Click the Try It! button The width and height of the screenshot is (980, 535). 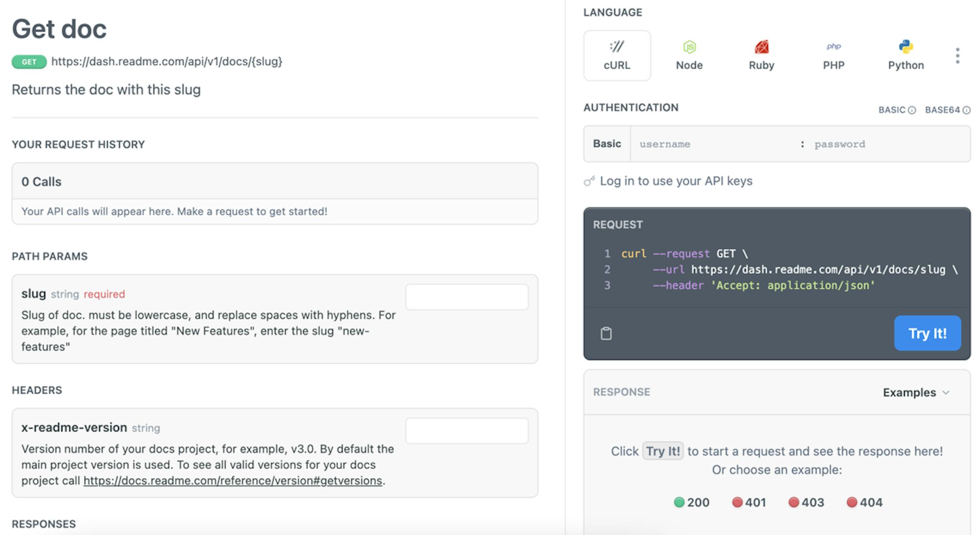[928, 333]
